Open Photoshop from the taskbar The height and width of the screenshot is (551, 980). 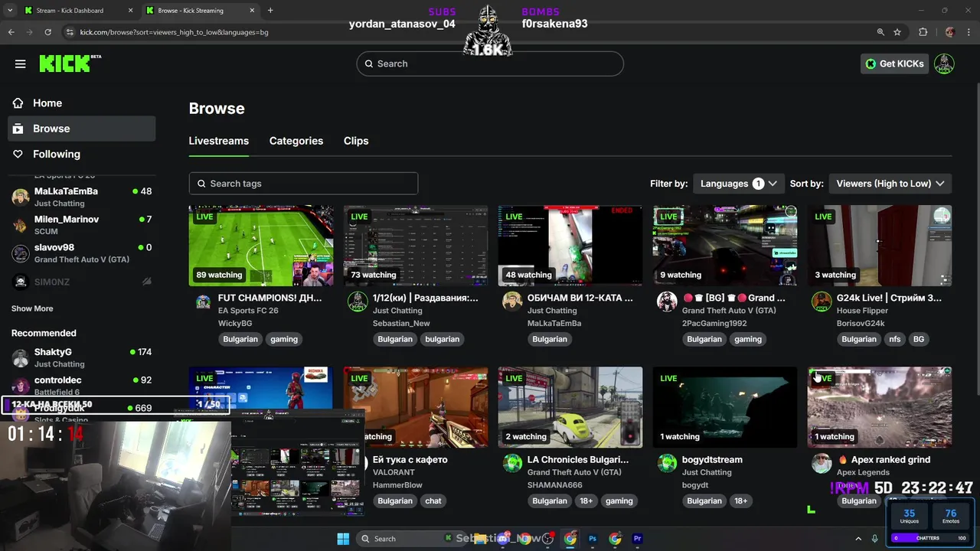point(593,539)
